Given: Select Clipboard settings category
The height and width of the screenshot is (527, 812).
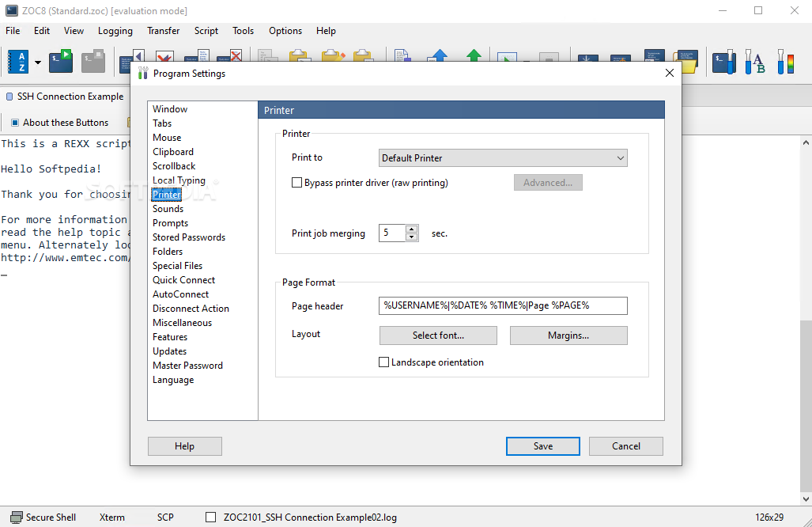Looking at the screenshot, I should click(173, 152).
